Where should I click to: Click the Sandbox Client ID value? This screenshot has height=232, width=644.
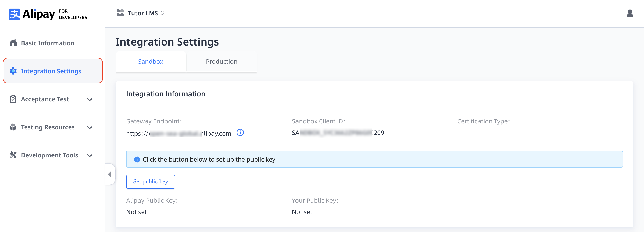338,133
